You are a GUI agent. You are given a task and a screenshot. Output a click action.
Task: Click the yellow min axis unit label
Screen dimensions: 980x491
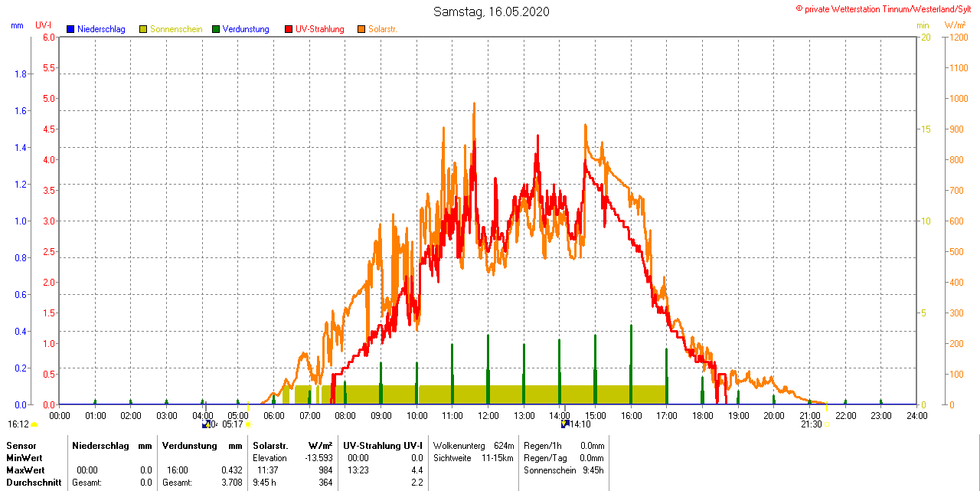point(923,25)
